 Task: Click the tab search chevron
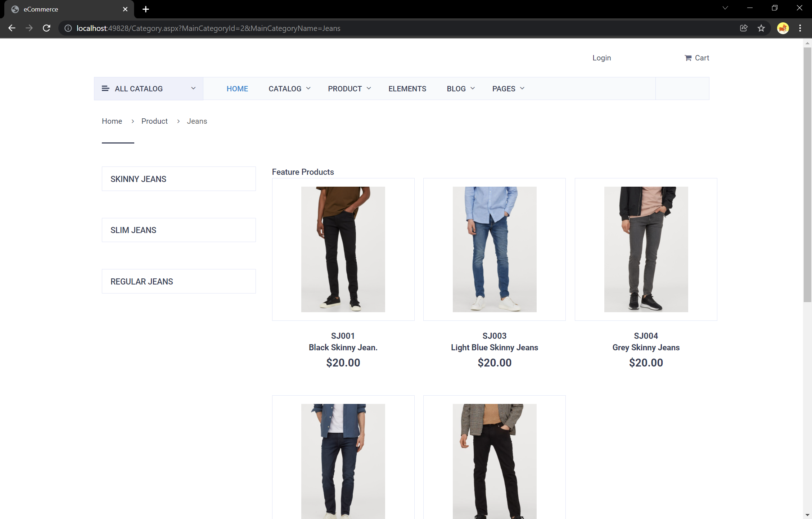(x=725, y=8)
